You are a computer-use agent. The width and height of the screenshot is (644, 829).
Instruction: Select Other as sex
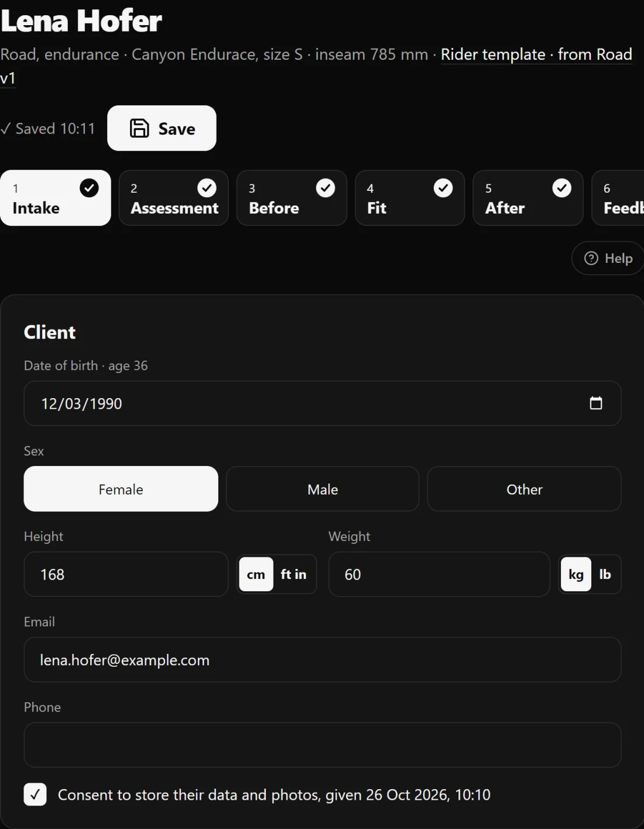(x=524, y=489)
